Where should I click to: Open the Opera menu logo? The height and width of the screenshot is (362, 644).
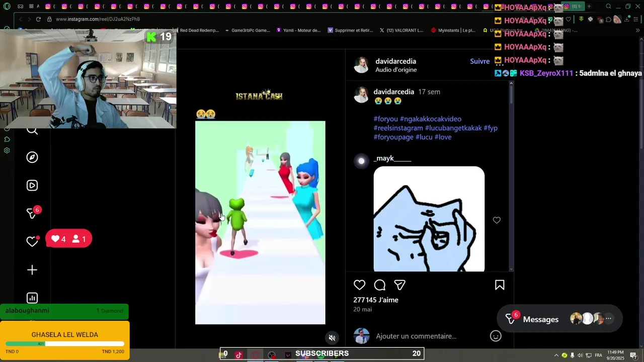click(7, 7)
